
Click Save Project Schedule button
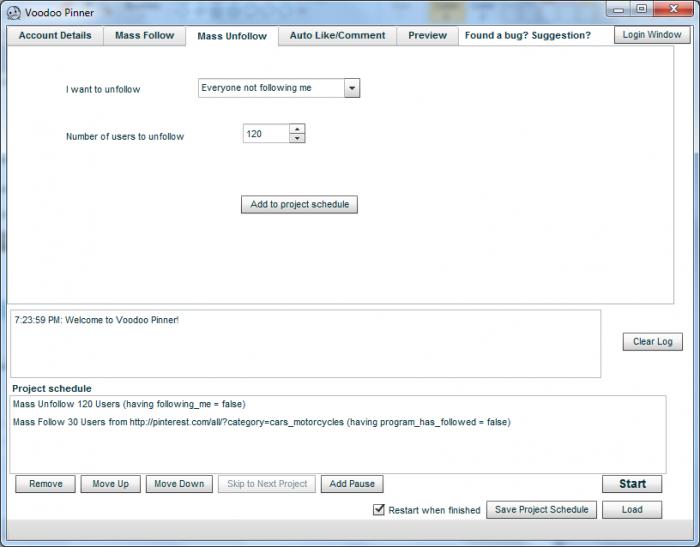click(542, 510)
